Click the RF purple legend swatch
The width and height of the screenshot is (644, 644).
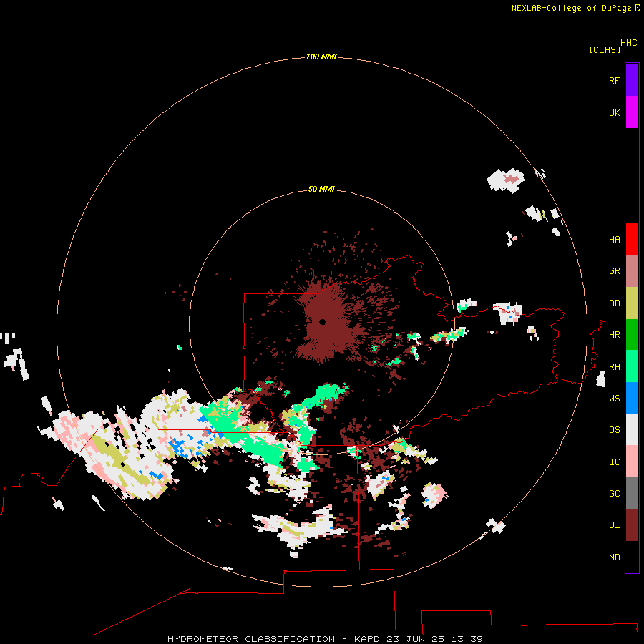[x=632, y=80]
